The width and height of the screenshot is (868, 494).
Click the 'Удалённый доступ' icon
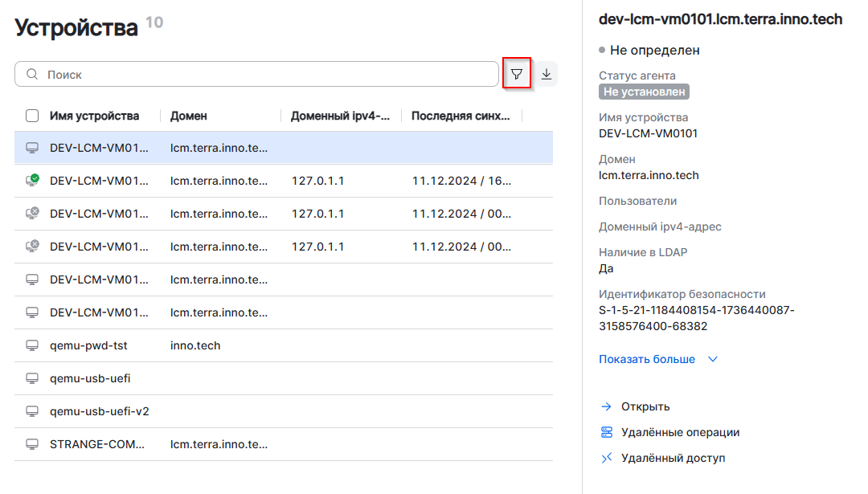[607, 458]
